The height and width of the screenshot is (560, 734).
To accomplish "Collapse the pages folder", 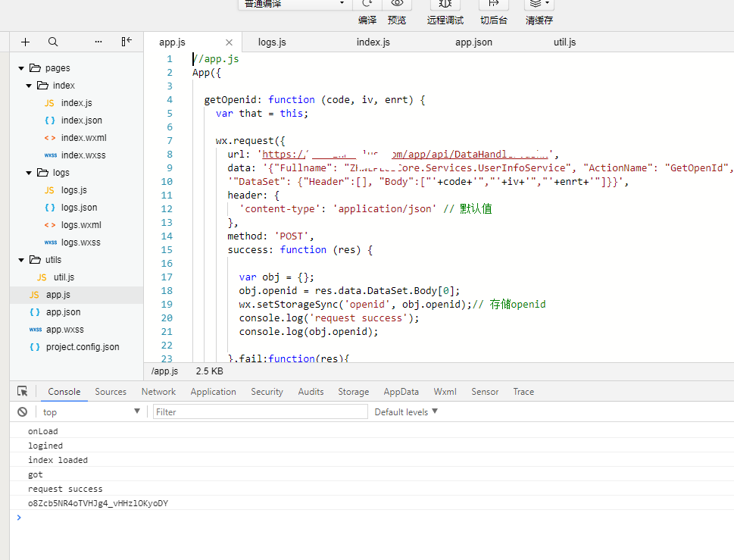I will coord(22,68).
